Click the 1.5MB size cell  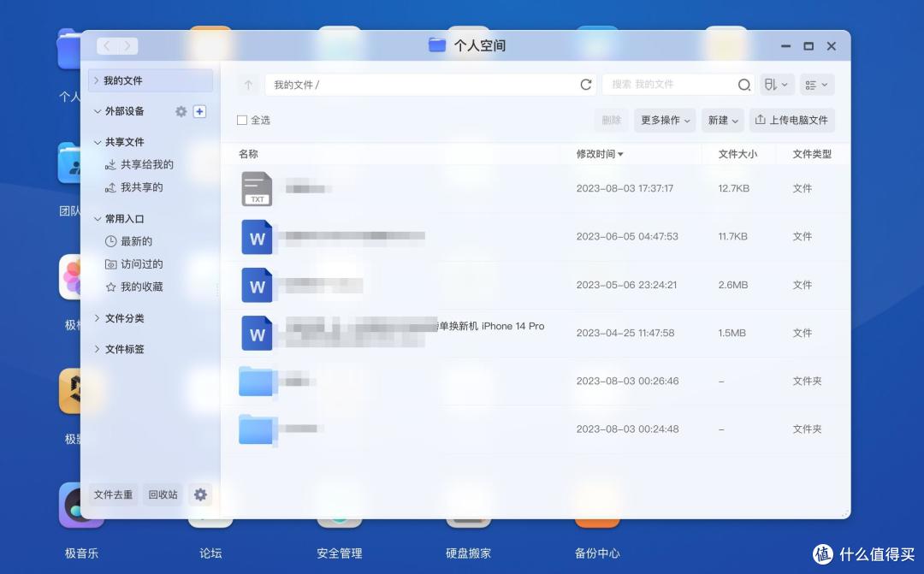click(x=731, y=334)
